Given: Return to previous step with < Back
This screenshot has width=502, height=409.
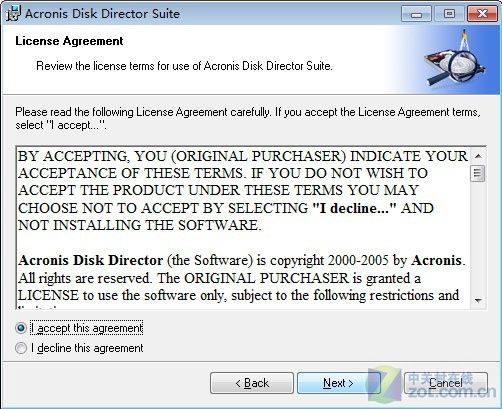Looking at the screenshot, I should pos(252,383).
